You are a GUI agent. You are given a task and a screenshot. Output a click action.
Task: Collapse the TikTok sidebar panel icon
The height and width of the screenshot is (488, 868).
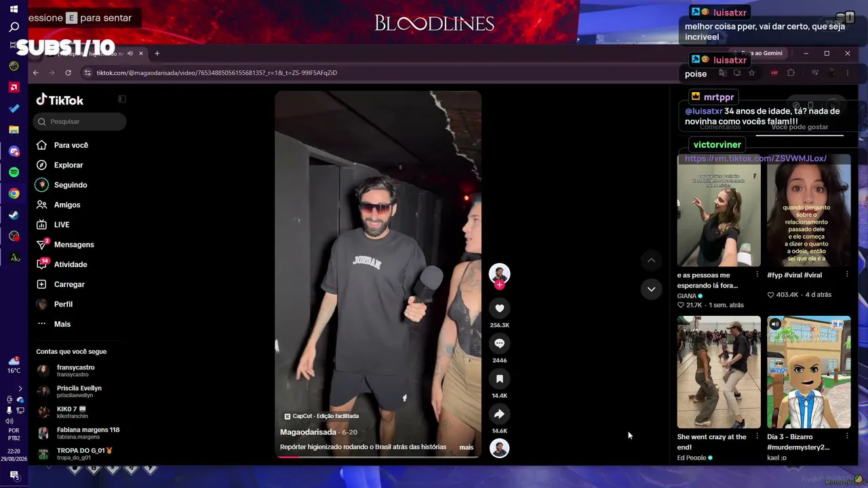pos(121,99)
